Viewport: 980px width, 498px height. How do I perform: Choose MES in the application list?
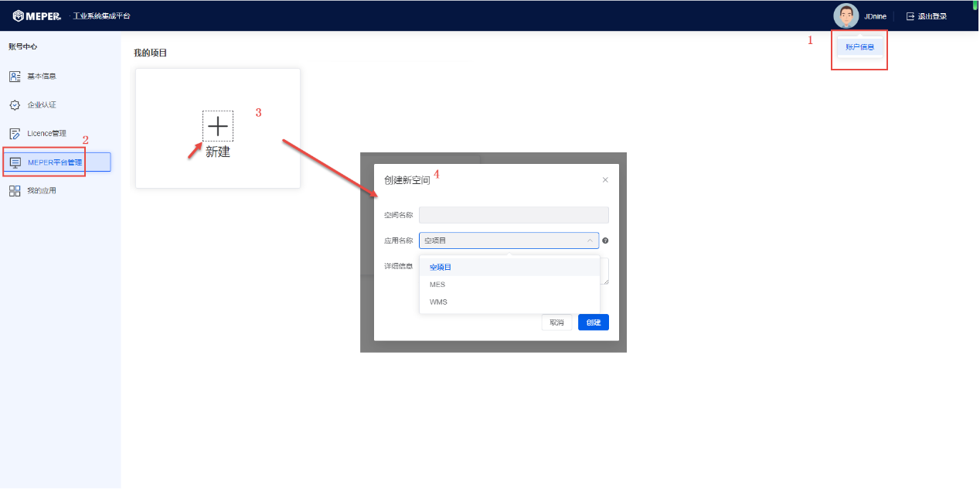click(x=437, y=285)
